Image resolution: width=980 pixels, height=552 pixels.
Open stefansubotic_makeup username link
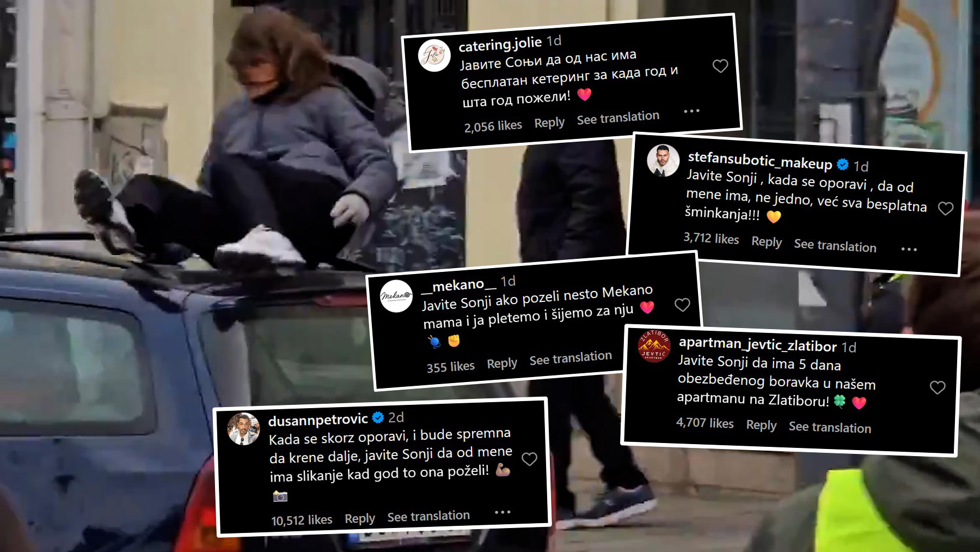point(760,161)
